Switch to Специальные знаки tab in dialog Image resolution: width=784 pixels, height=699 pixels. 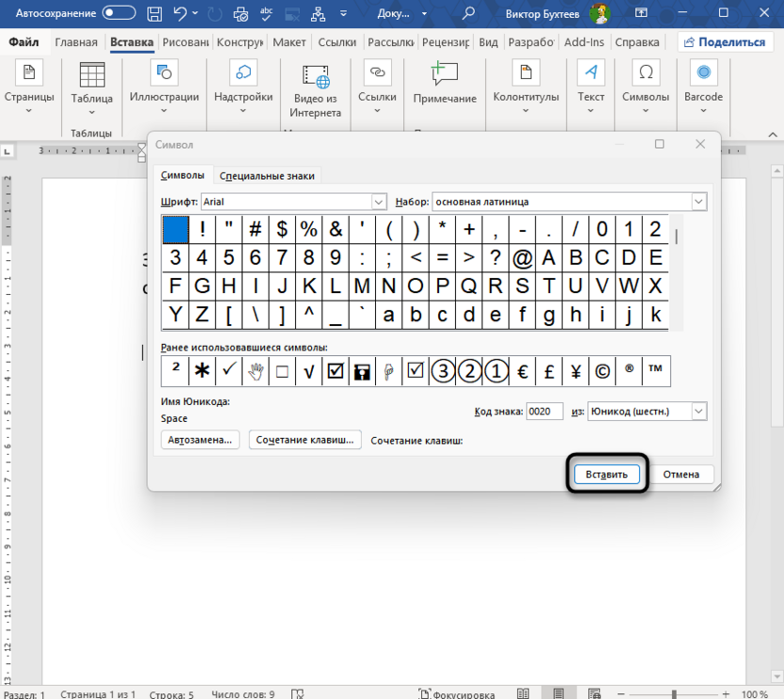click(x=267, y=176)
